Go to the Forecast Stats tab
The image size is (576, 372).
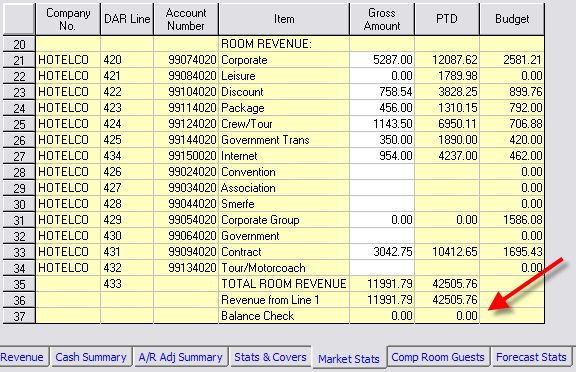tap(531, 357)
